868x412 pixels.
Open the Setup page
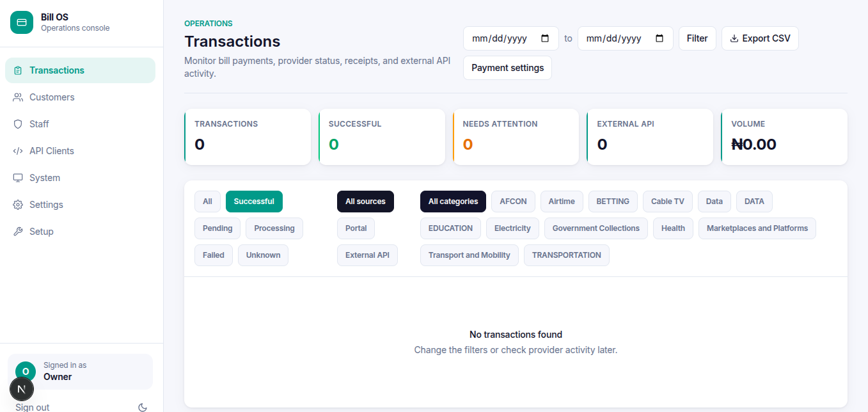click(x=80, y=232)
